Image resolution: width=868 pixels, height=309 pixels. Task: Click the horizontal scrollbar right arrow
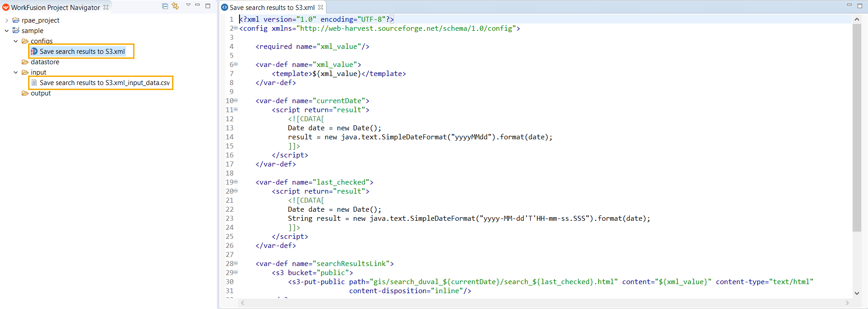[847, 303]
